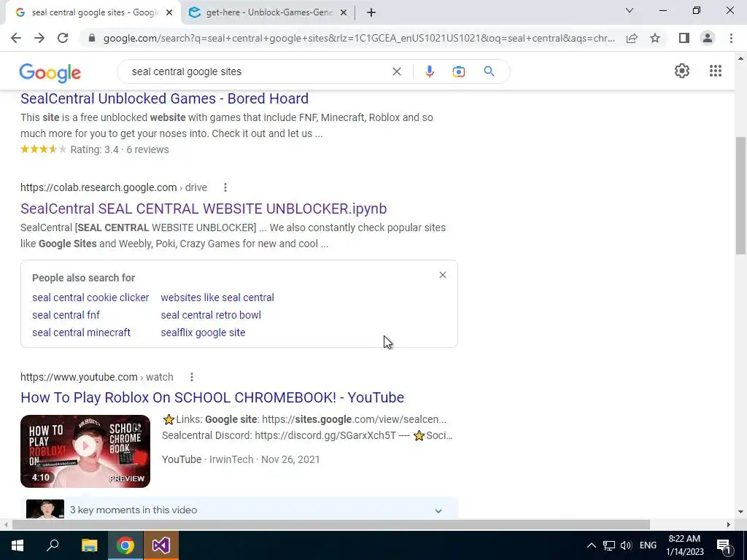Open the Chrome three-dot menu

[731, 38]
